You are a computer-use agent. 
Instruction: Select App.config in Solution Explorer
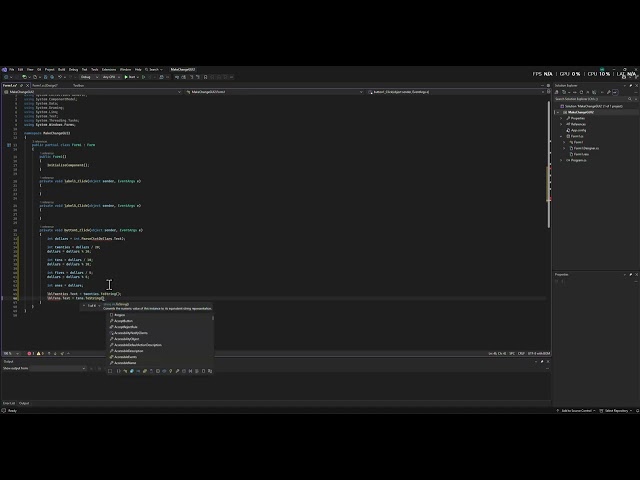pos(576,130)
